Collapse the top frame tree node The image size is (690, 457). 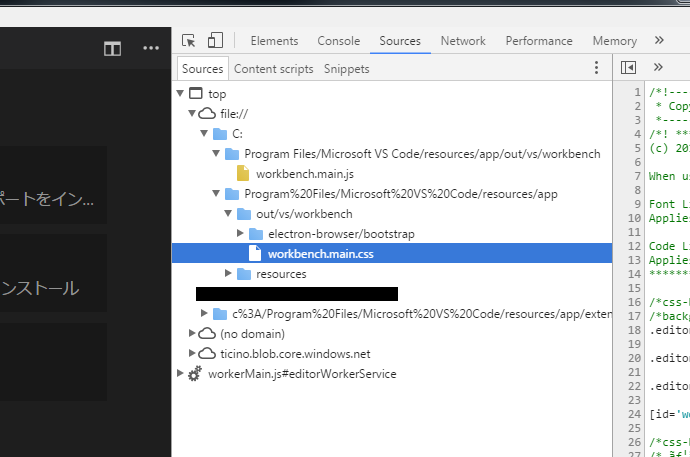click(180, 93)
